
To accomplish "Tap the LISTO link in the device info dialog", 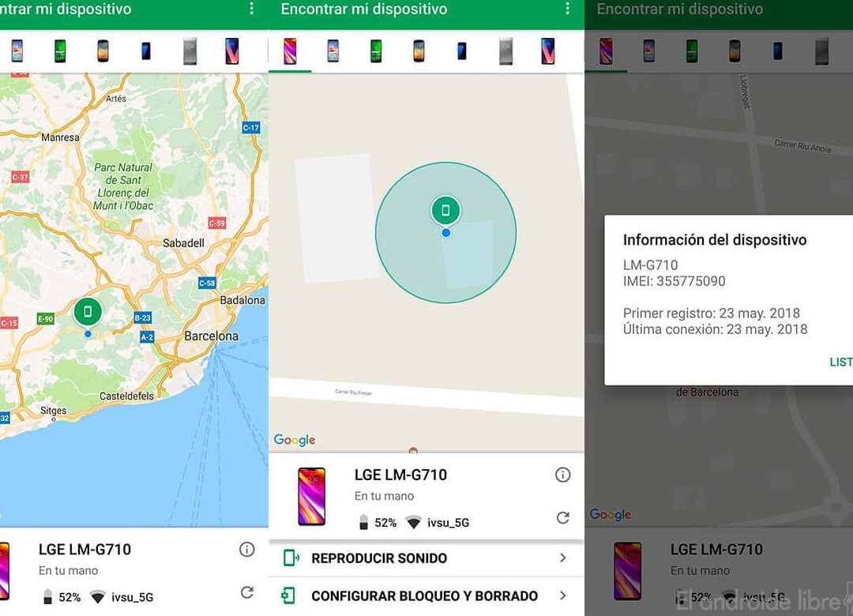I will [x=840, y=362].
